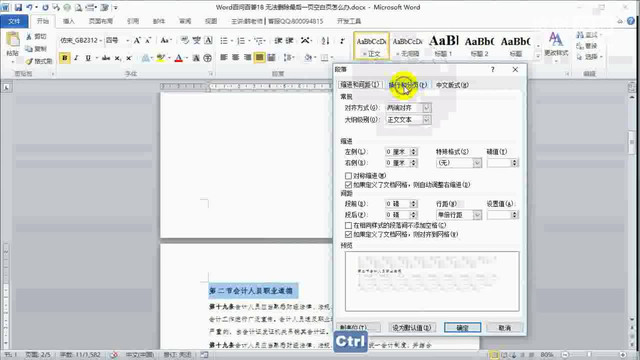
Task: Click the Tabs button in Paragraph dialog
Action: pos(358,328)
